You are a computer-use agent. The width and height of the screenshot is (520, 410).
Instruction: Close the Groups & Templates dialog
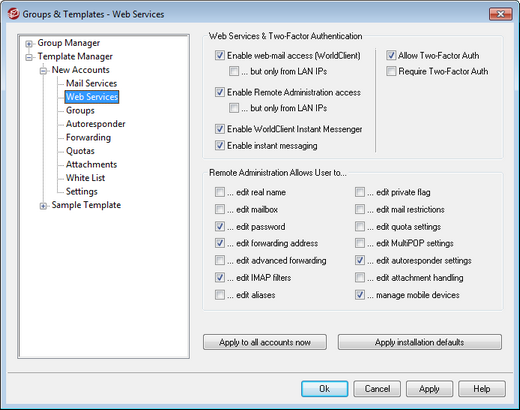pos(500,14)
